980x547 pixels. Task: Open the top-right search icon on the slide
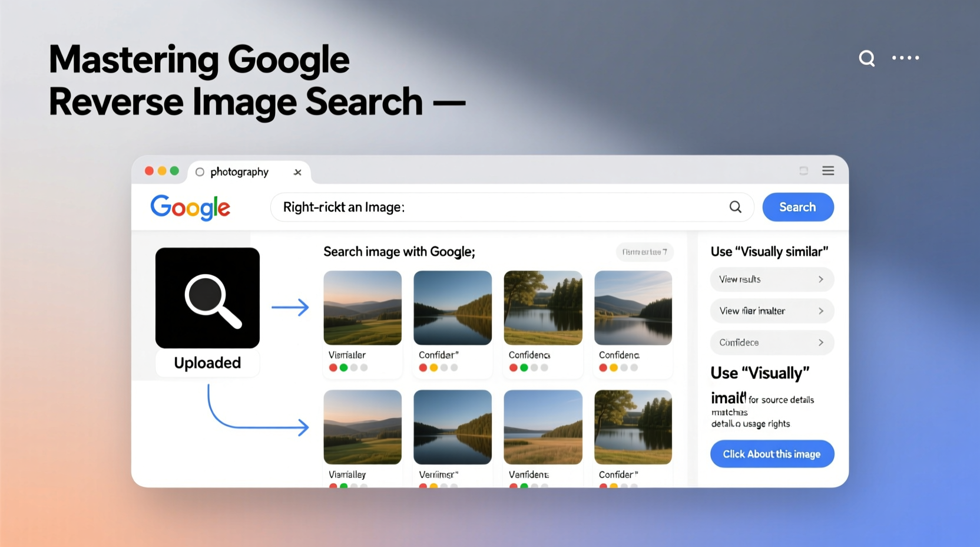866,58
